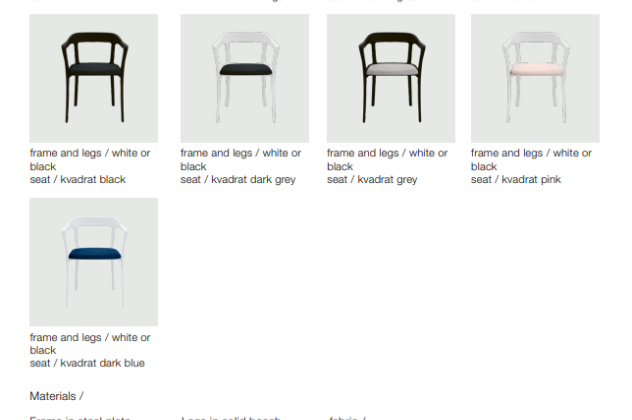Screen dimensions: 632x420
Task: Click the frame and legs text under pink chair
Action: click(531, 160)
